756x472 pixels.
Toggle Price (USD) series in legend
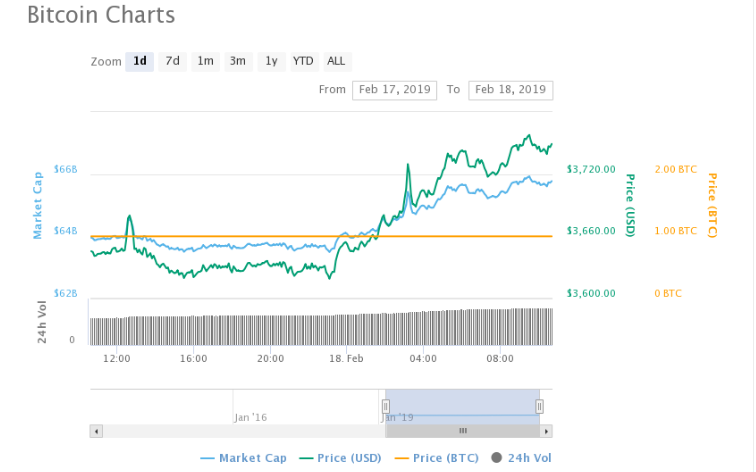click(340, 458)
